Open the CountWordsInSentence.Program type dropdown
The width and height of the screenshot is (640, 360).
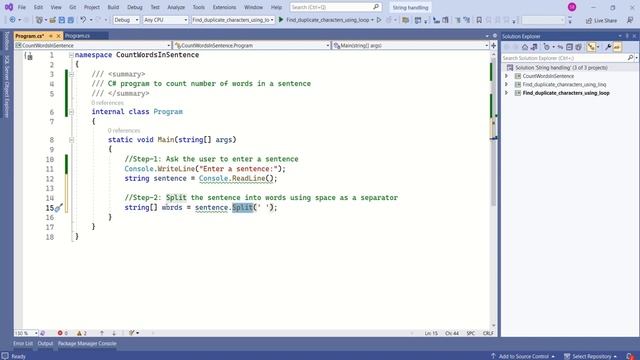252,45
